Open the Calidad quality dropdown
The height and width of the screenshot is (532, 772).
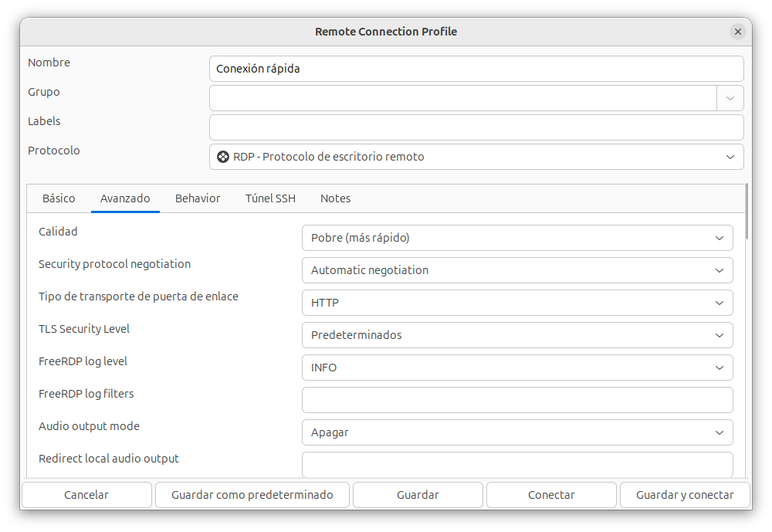[x=516, y=238]
